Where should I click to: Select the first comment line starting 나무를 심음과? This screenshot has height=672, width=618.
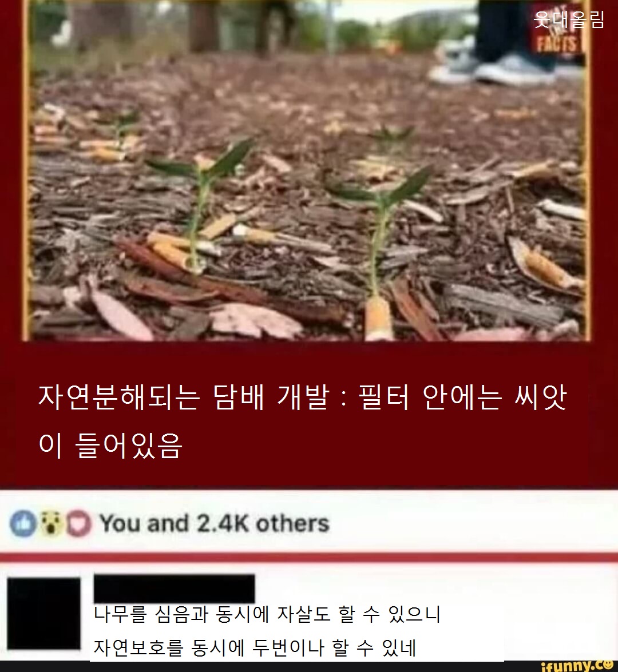tap(267, 615)
